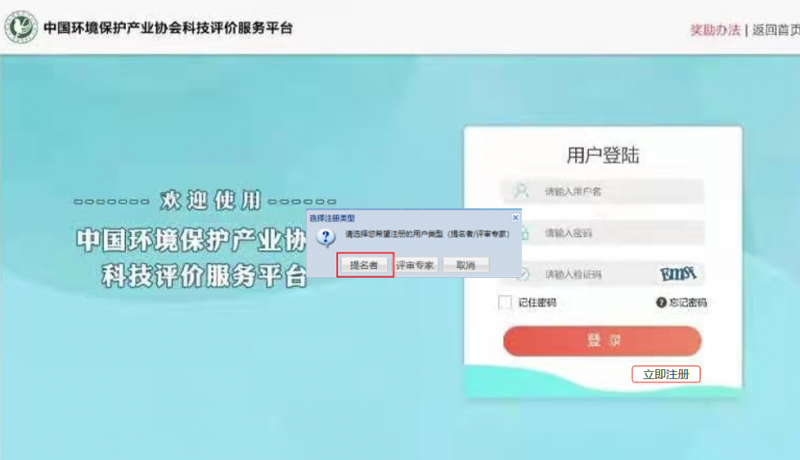Screen dimensions: 800x460
Task: Focus the 请输入验证码 verification code field
Action: tap(590, 273)
